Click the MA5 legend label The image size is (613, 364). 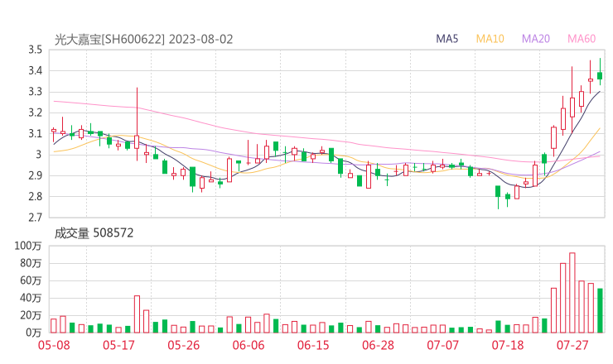pyautogui.click(x=446, y=39)
